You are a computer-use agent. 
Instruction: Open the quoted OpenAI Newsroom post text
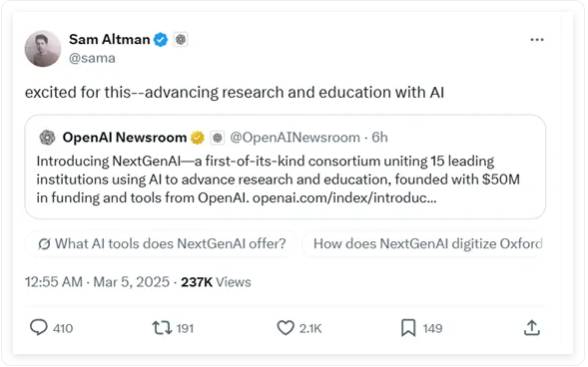point(278,180)
